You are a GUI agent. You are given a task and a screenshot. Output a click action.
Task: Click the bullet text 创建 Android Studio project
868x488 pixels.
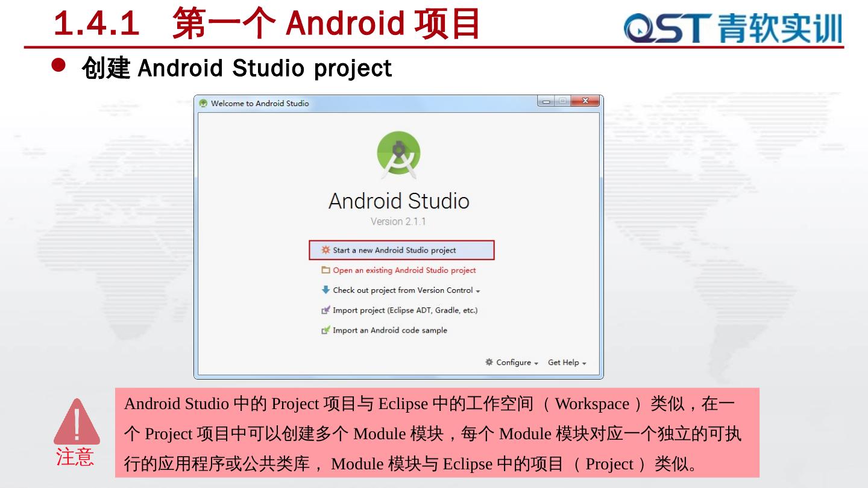(x=236, y=68)
